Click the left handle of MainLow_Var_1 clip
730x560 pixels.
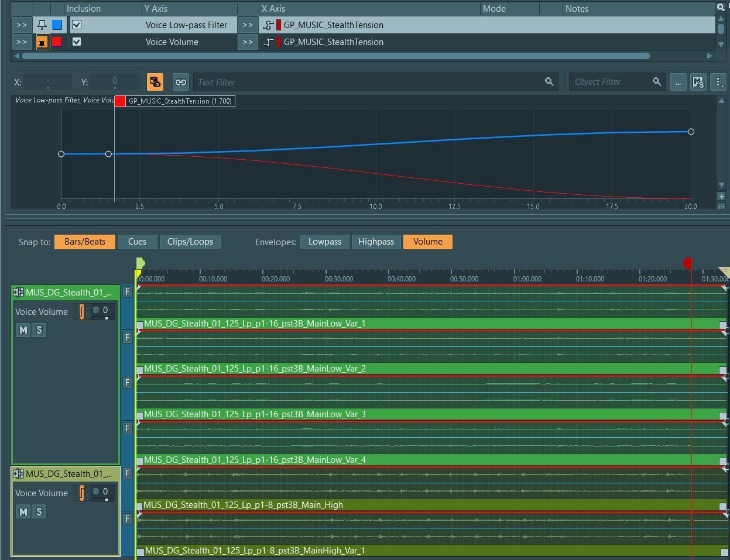(140, 325)
